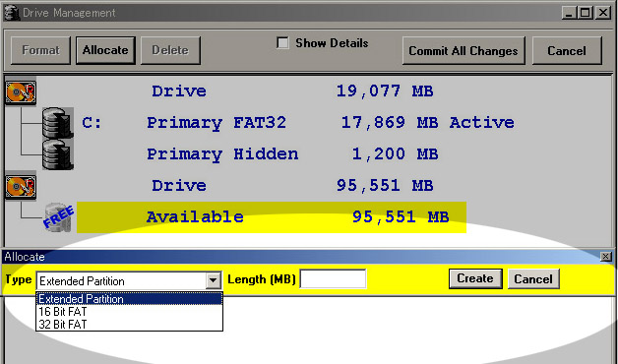Minimize the Drive Management window
This screenshot has width=618, height=364.
click(569, 13)
